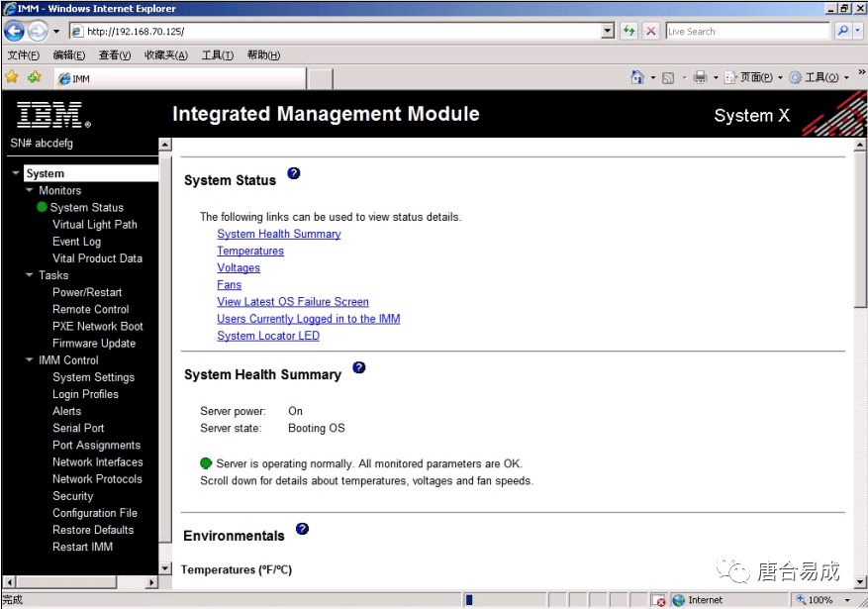Click the red Stop loading icon
The image size is (868, 609).
tap(649, 31)
